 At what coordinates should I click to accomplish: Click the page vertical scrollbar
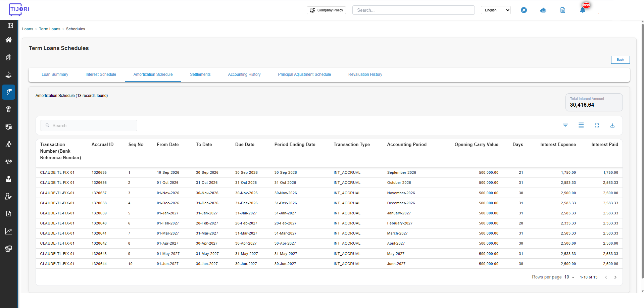642,151
